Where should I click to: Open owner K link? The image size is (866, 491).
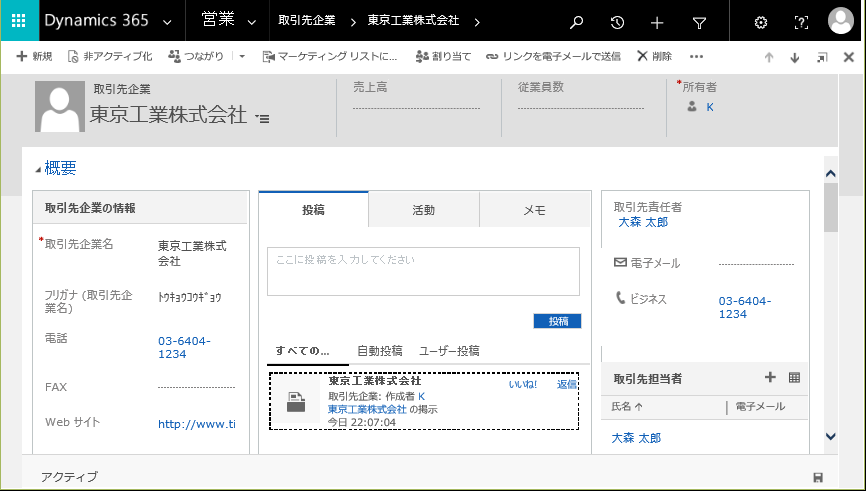coord(710,107)
